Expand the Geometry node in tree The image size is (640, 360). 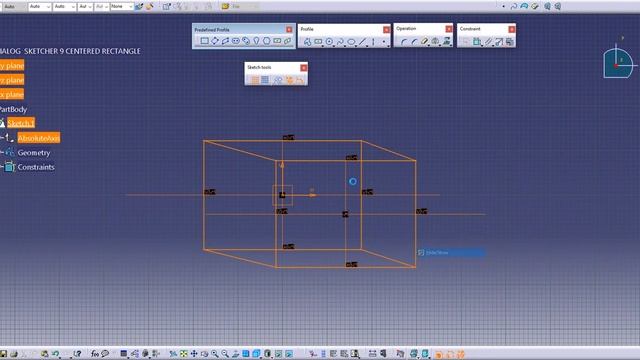[x=2, y=152]
